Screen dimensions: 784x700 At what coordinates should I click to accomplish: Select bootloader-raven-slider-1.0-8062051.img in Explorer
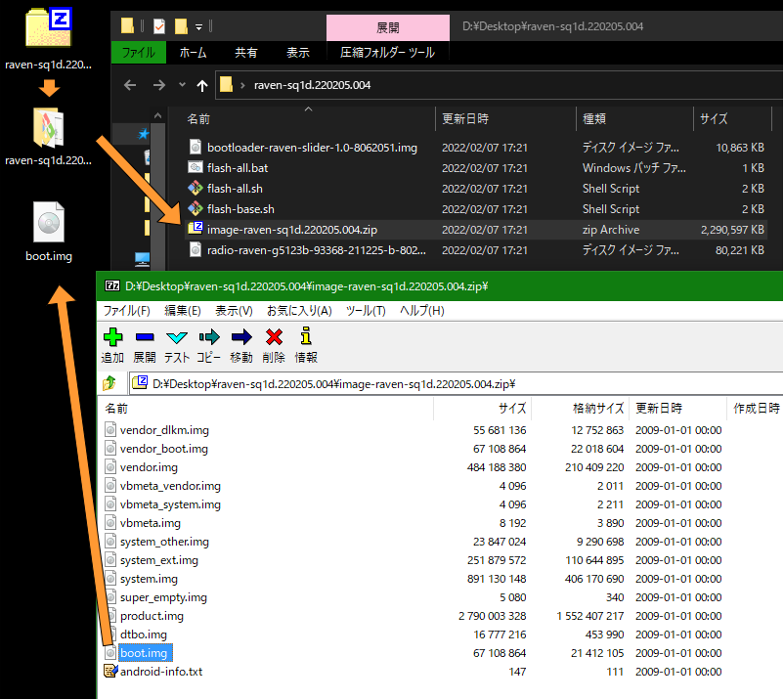312,148
